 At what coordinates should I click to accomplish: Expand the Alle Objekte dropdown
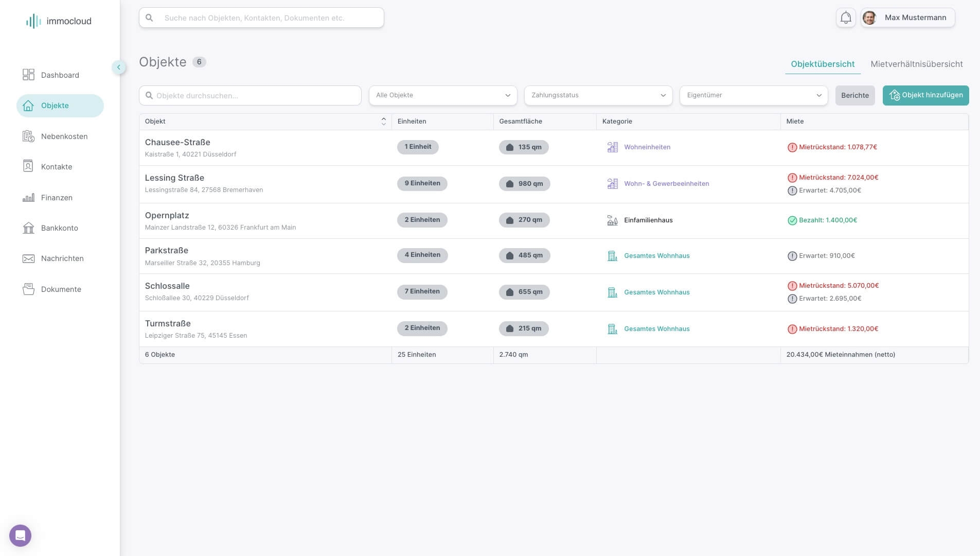[442, 95]
